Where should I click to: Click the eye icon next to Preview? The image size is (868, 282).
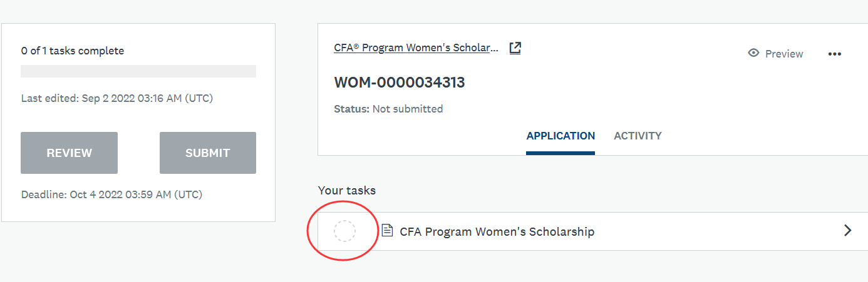click(754, 53)
